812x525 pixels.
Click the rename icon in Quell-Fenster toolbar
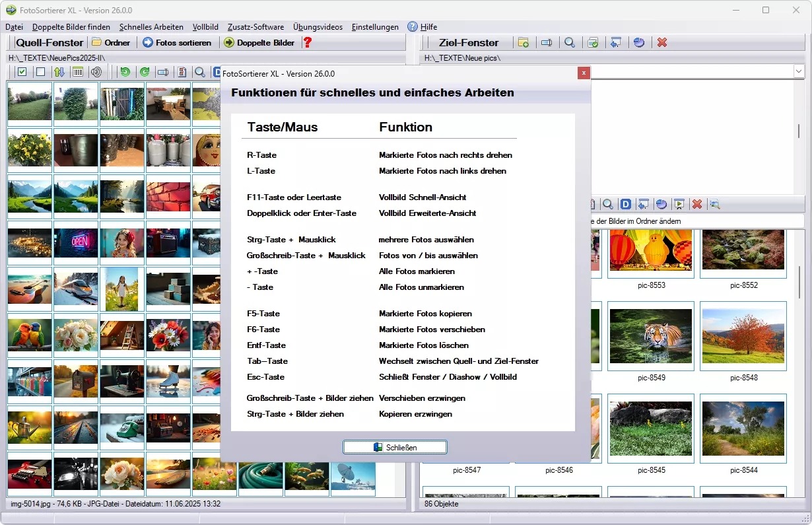tap(163, 72)
